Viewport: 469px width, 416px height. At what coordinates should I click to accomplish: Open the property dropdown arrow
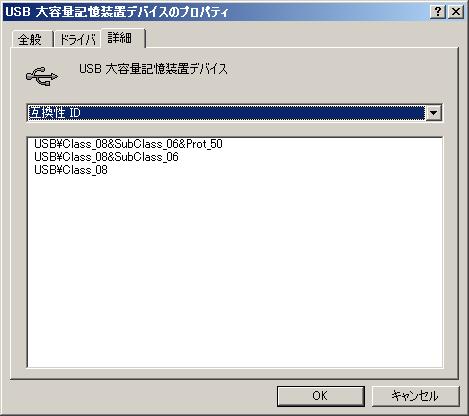(x=433, y=113)
